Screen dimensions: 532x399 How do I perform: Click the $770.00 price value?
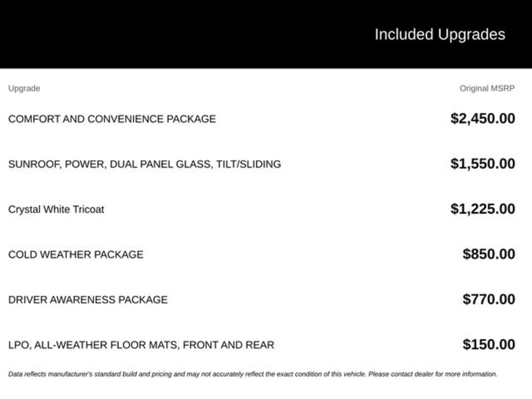coord(488,299)
